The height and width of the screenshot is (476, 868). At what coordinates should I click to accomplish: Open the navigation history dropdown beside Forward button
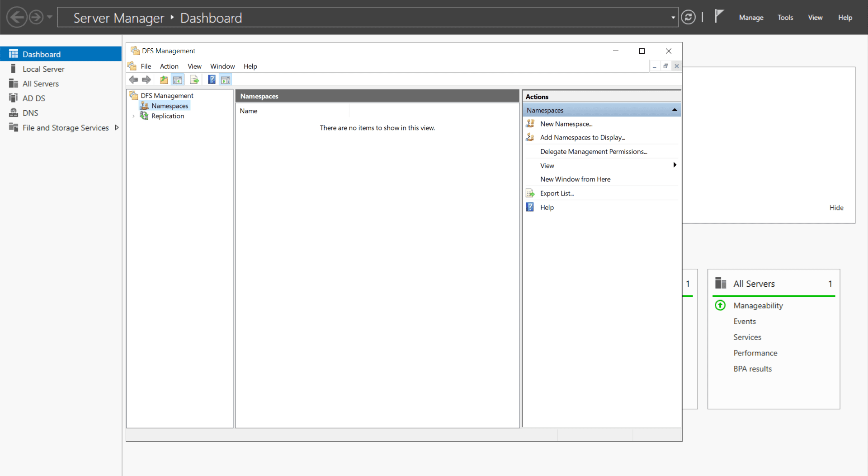coord(50,18)
